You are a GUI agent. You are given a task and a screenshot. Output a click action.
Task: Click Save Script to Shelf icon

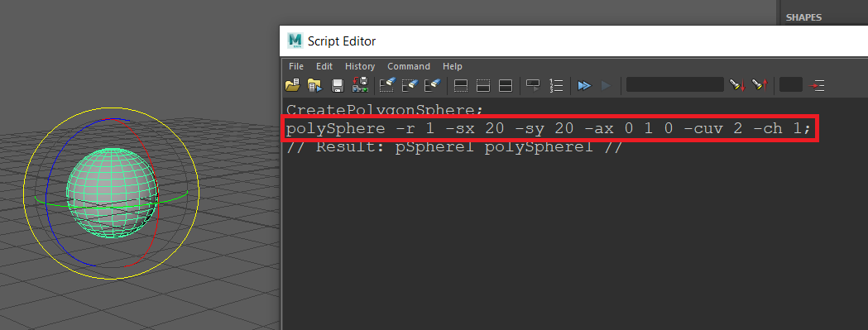coord(361,85)
